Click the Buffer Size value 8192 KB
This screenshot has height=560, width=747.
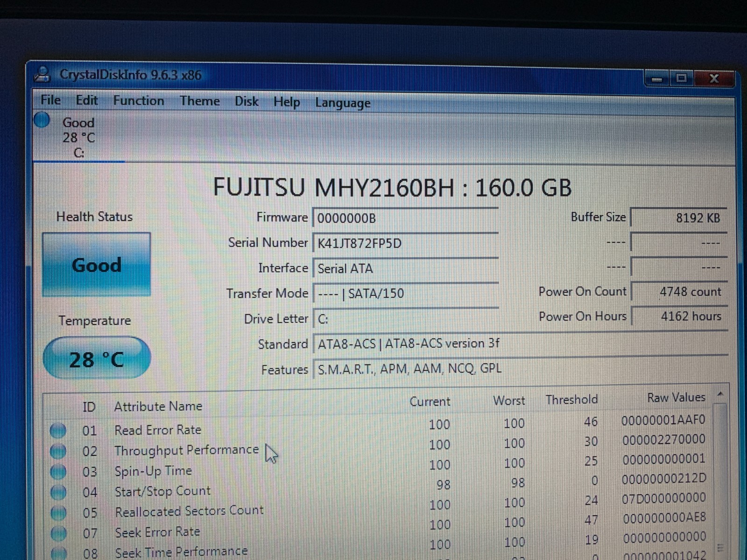coord(679,217)
